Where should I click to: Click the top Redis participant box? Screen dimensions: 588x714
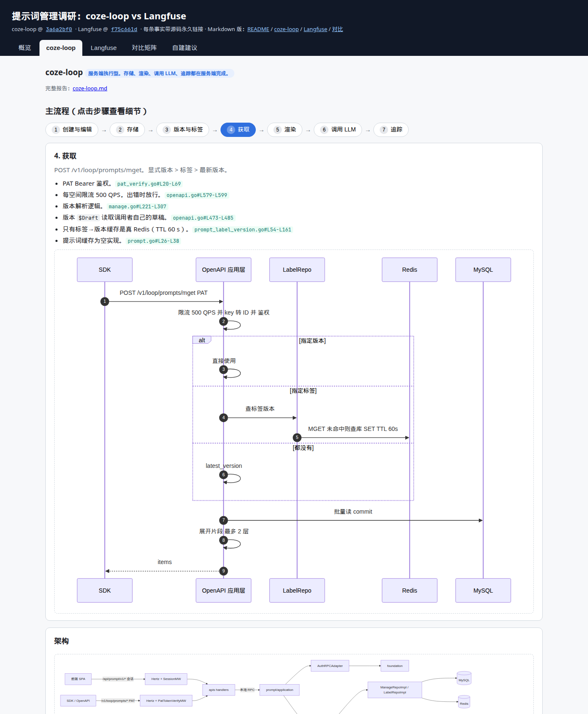[x=409, y=270]
